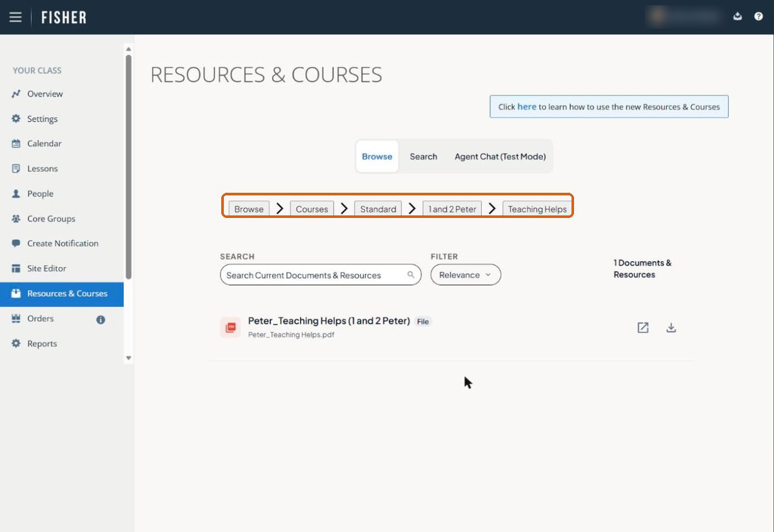Screen dimensions: 774x532
Task: Click the Resources & Courses box icon
Action: click(x=16, y=293)
